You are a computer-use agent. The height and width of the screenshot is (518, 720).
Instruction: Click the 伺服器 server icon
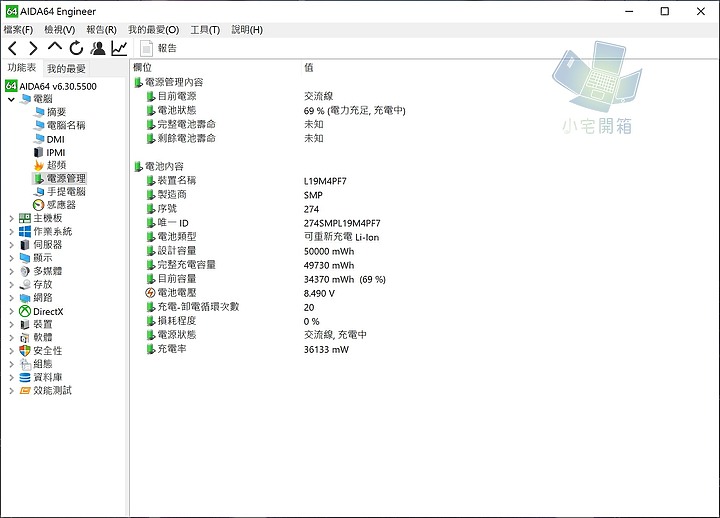coord(25,245)
